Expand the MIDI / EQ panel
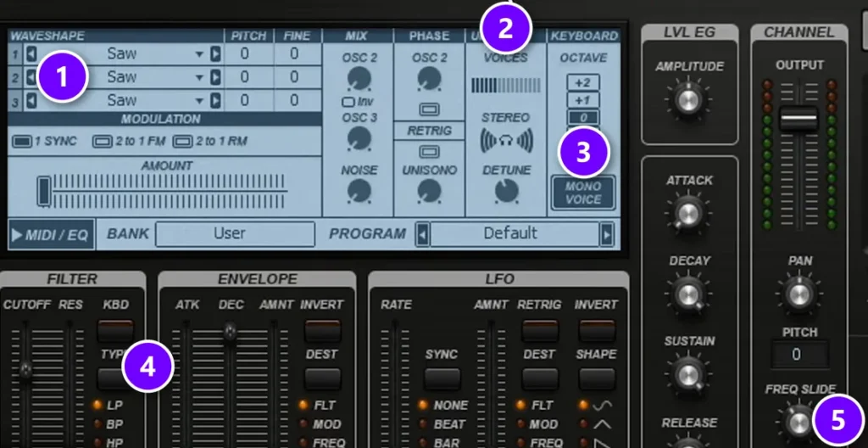 pos(50,234)
